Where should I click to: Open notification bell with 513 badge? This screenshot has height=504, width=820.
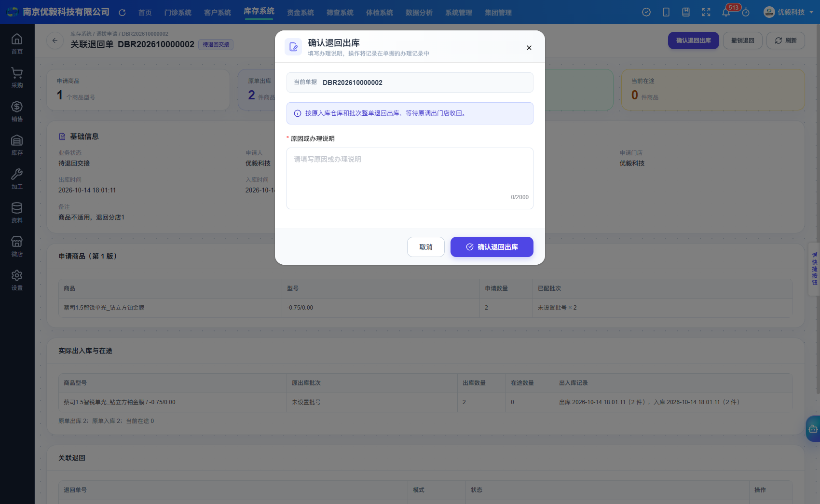click(726, 12)
